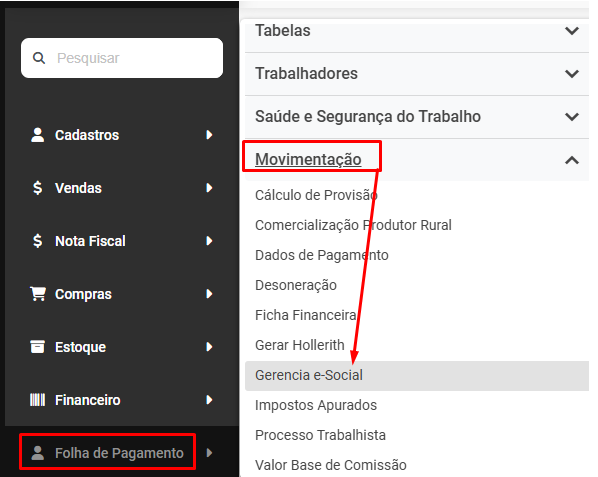Select Processo Trabalhista option
Image resolution: width=598 pixels, height=477 pixels.
pyautogui.click(x=320, y=435)
